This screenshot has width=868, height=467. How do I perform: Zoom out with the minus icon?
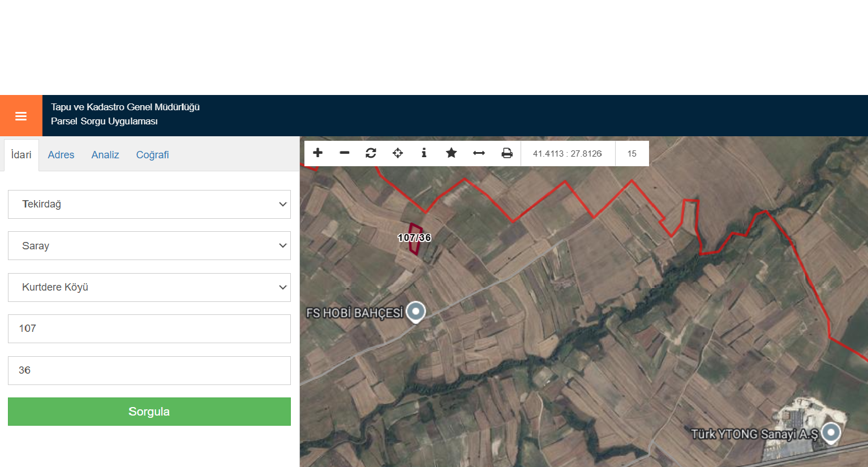(345, 153)
